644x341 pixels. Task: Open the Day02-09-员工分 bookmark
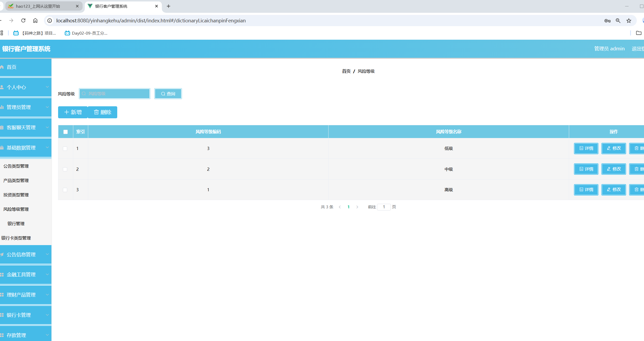(86, 33)
